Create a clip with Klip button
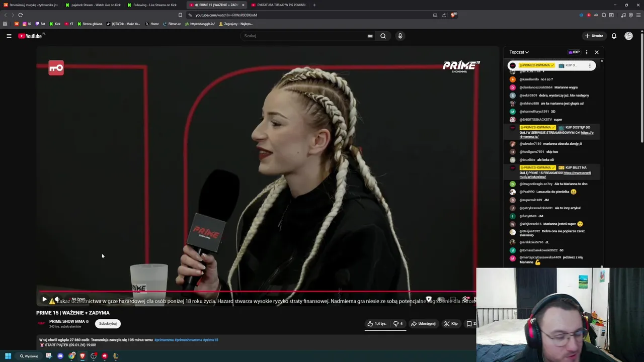 click(x=451, y=324)
